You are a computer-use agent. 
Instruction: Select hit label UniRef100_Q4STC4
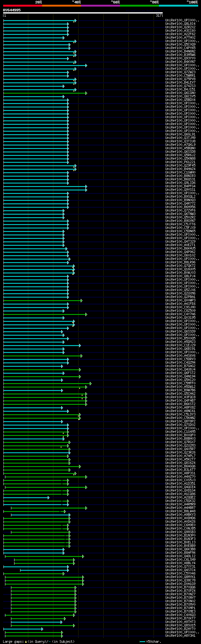180,570
